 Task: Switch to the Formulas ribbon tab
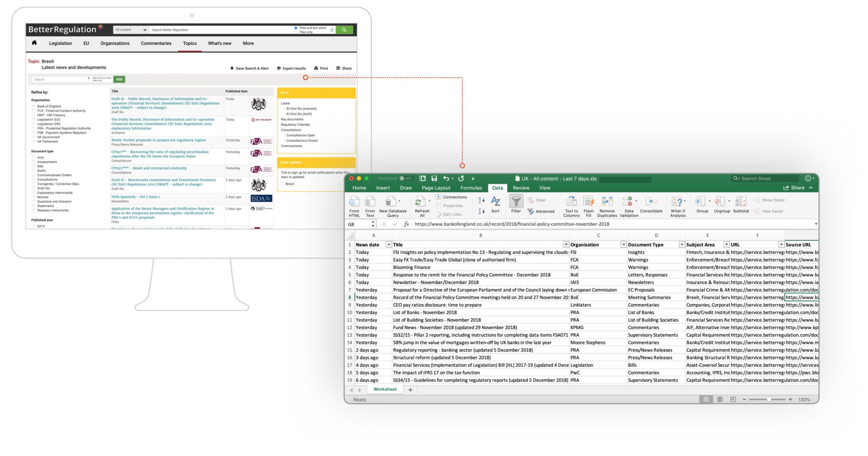[471, 188]
